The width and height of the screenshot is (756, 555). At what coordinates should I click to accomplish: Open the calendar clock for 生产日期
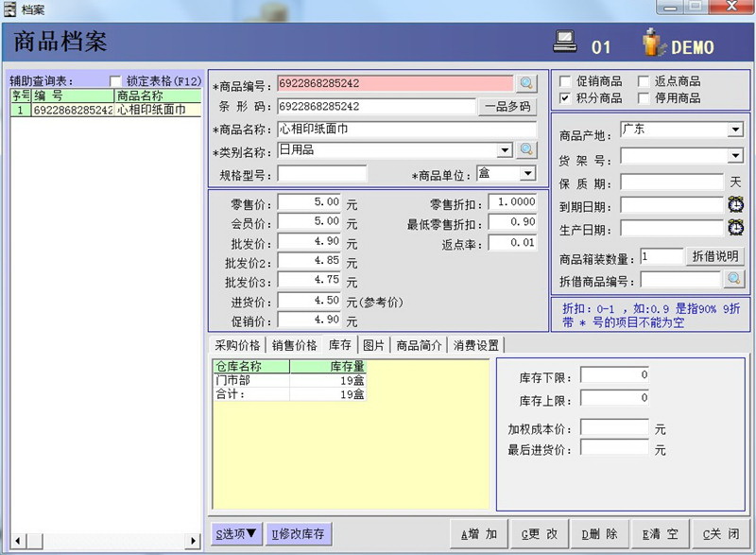point(736,228)
